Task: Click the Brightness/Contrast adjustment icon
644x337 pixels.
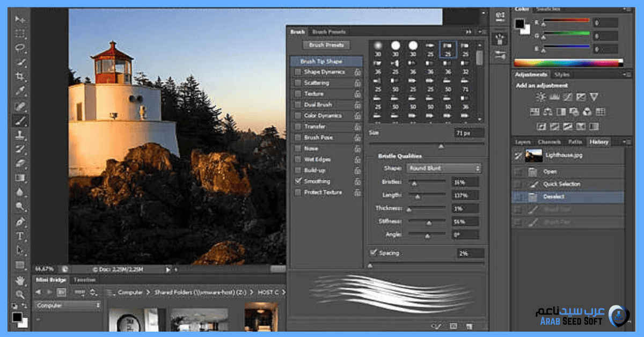Action: (x=541, y=97)
